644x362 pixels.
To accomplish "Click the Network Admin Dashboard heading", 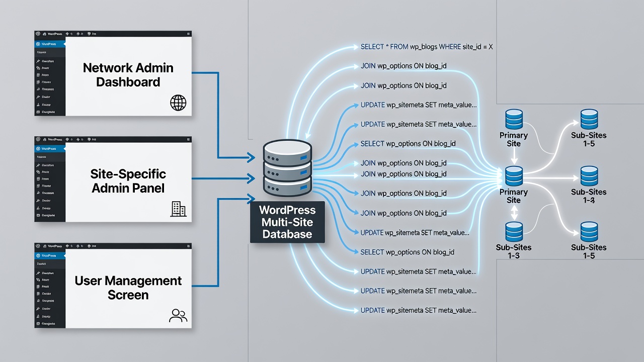I will pyautogui.click(x=128, y=75).
